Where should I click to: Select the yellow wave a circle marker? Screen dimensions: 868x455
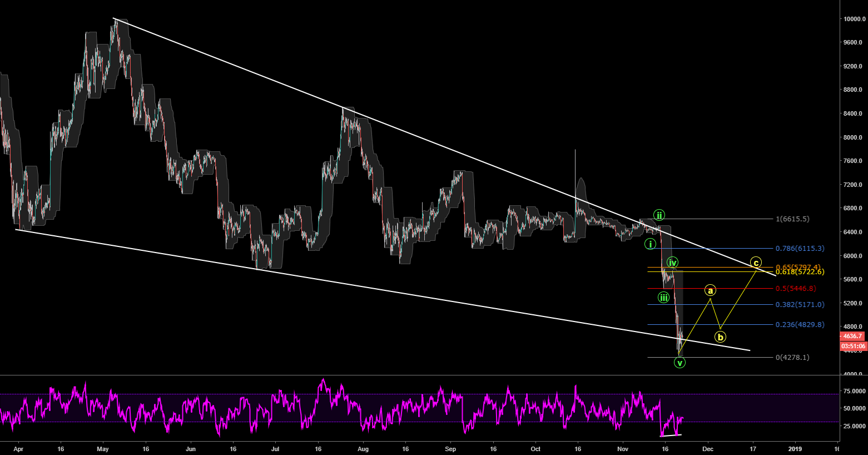point(710,290)
